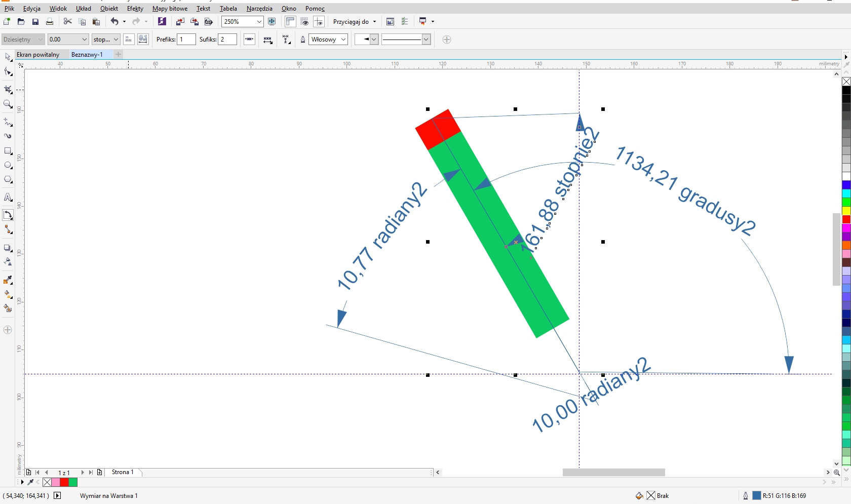Select the Polygon tool
Viewport: 851px width, 504px height.
click(x=8, y=180)
